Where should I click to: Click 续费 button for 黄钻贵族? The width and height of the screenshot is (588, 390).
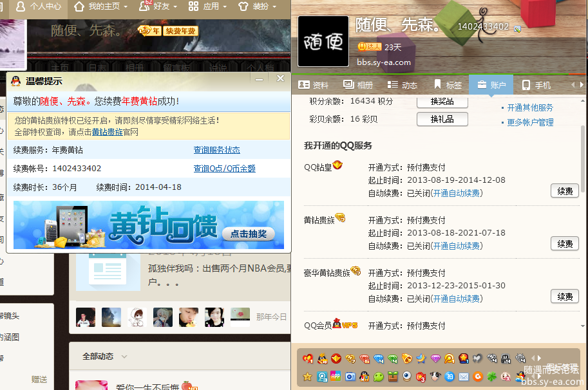[x=565, y=244]
